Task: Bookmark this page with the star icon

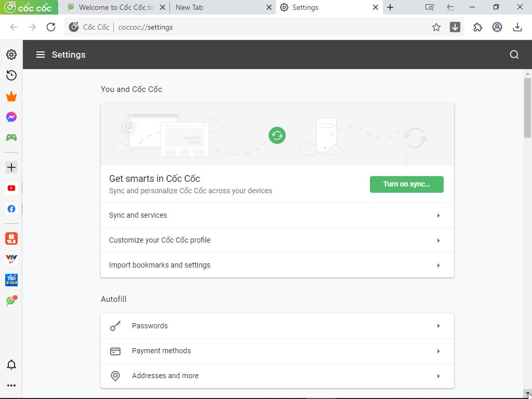Action: point(436,27)
